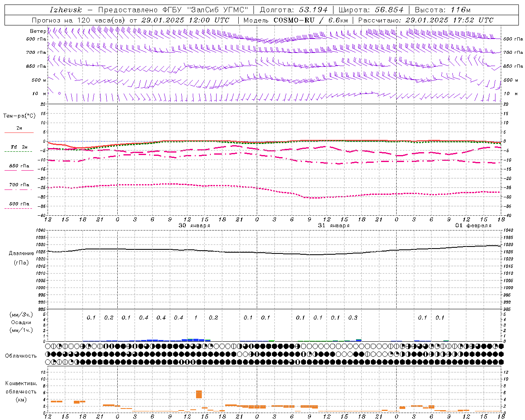Click the tallest orange convective cloud bar

click(x=199, y=394)
